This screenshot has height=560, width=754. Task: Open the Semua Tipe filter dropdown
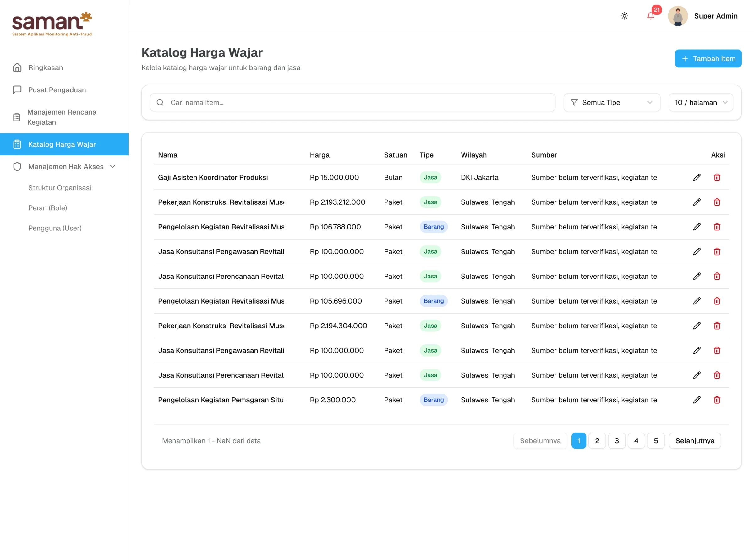point(612,102)
